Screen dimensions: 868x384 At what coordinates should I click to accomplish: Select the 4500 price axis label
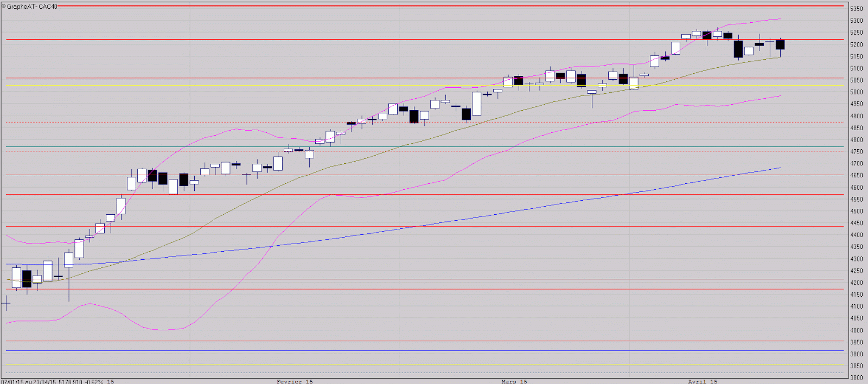(x=857, y=212)
